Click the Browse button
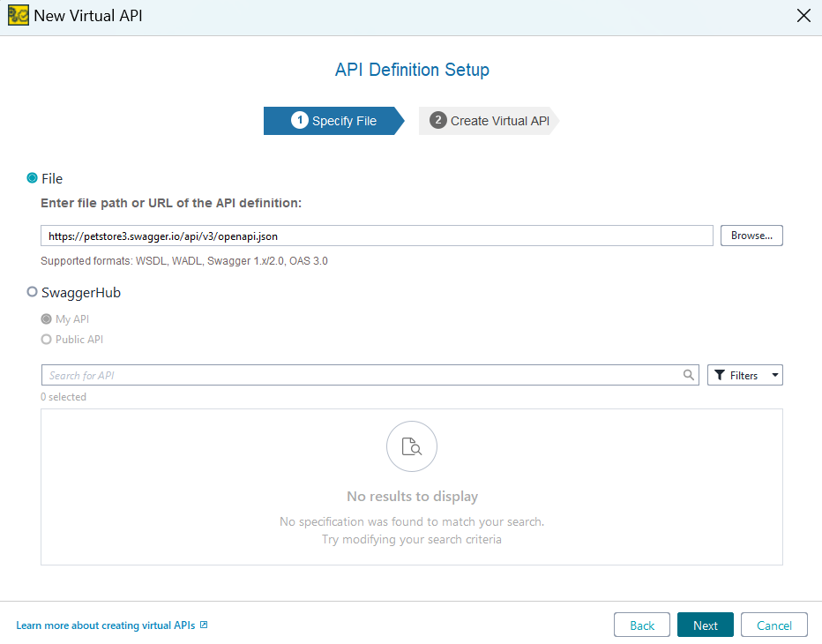The image size is (822, 644). point(751,236)
